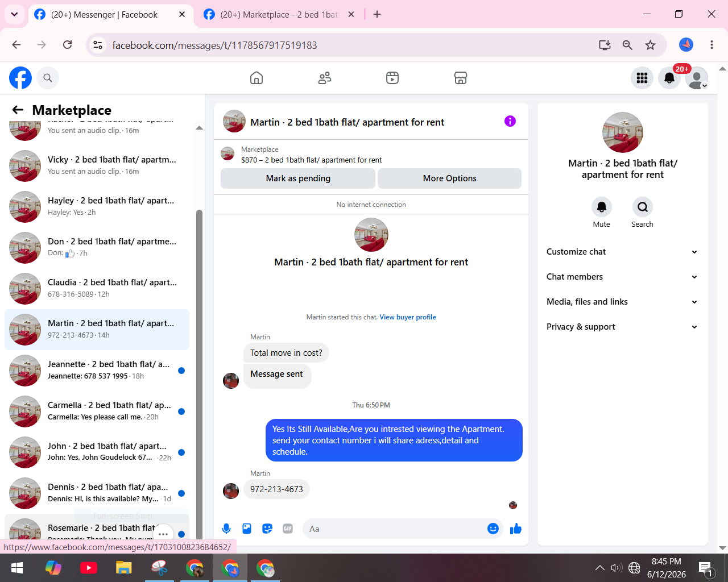The height and width of the screenshot is (582, 728).
Task: Open the Claudia conversation
Action: [97, 289]
